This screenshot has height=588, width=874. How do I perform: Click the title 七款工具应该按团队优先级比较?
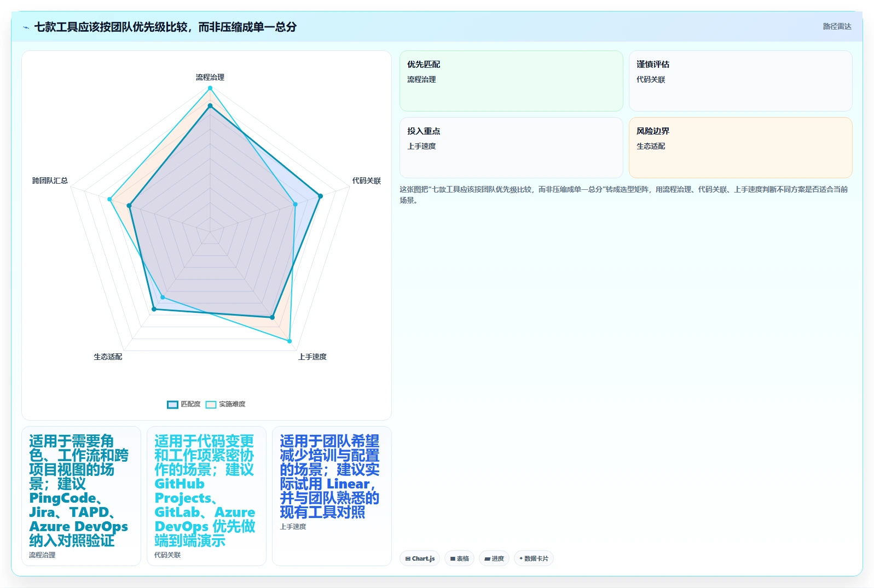click(165, 27)
